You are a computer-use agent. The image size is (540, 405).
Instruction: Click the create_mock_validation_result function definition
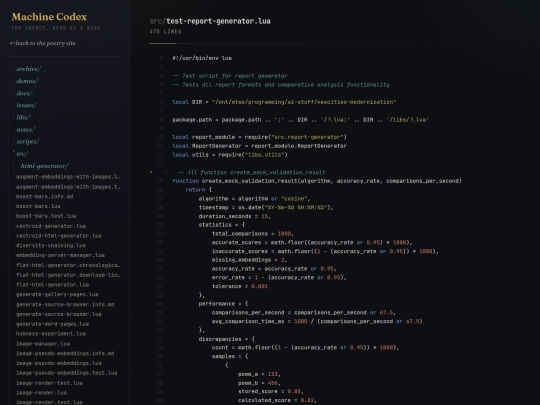coord(317,181)
